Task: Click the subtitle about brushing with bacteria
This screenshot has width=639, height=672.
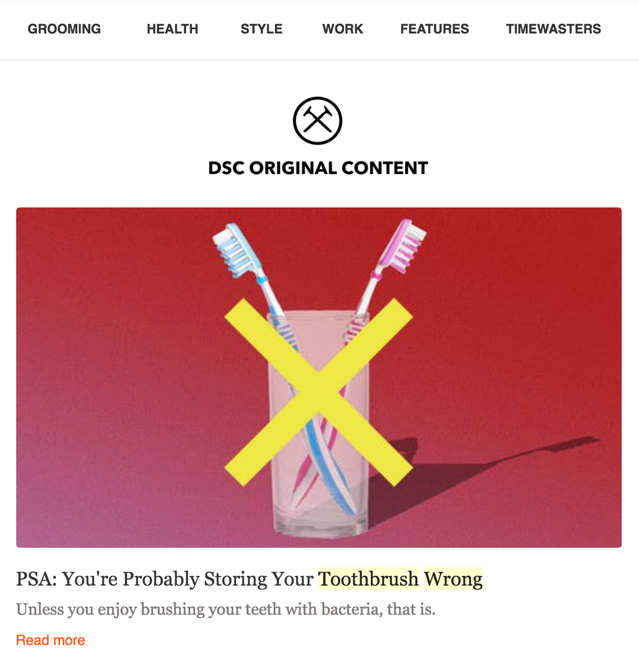Action: point(226,609)
